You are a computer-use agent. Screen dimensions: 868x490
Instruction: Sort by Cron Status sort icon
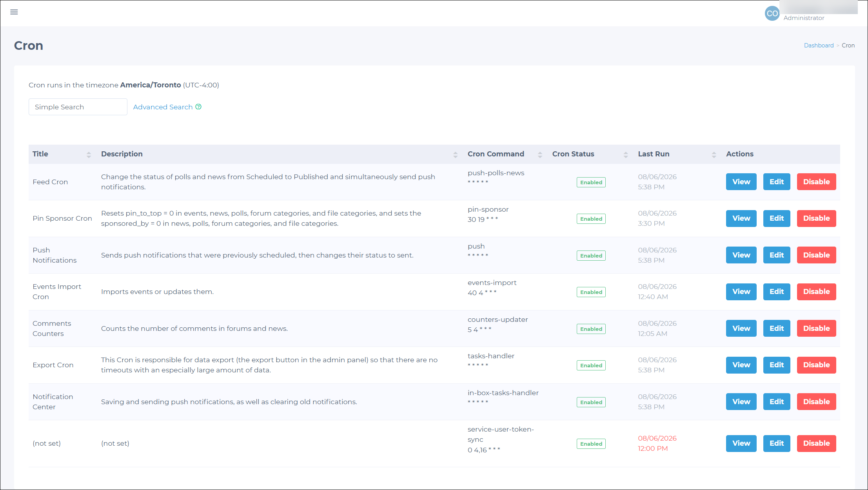tap(626, 154)
